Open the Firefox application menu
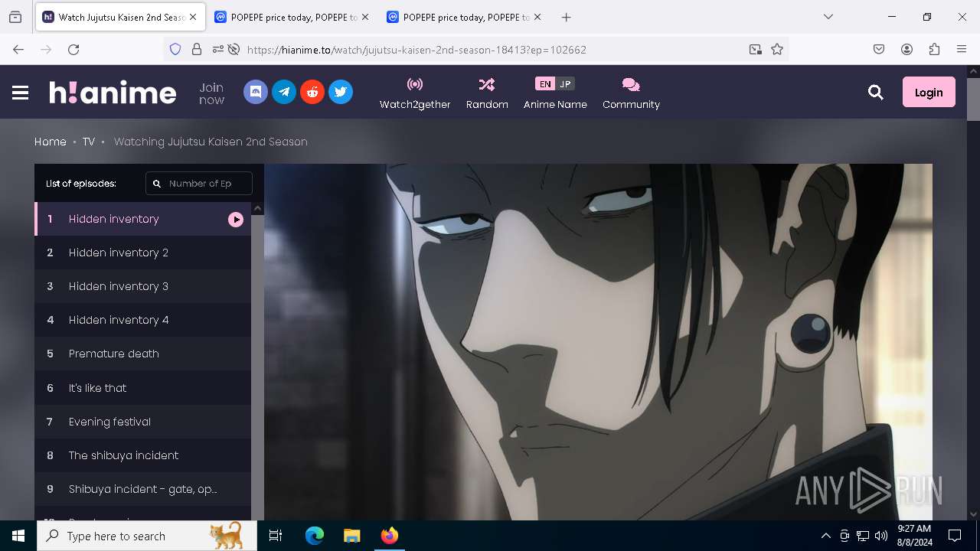The height and width of the screenshot is (551, 980). click(962, 49)
